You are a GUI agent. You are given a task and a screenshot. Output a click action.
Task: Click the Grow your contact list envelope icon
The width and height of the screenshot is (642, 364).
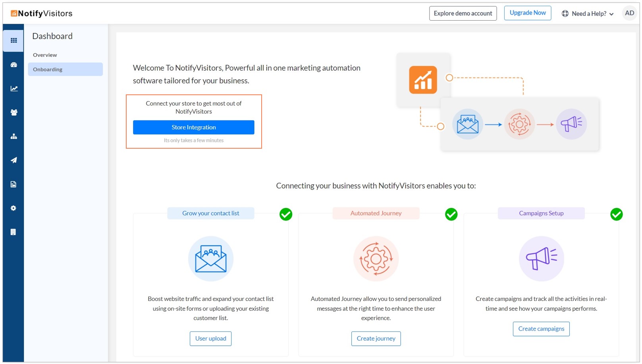click(211, 259)
